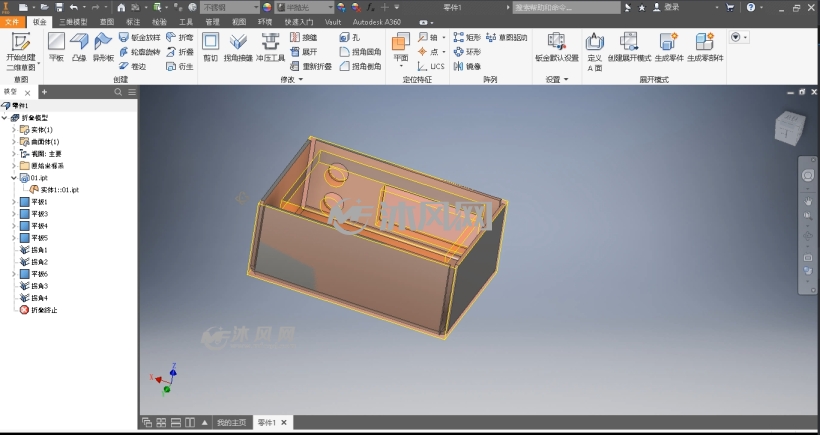The height and width of the screenshot is (435, 820).
Task: Switch to the 检验 ribbon tab
Action: point(160,22)
